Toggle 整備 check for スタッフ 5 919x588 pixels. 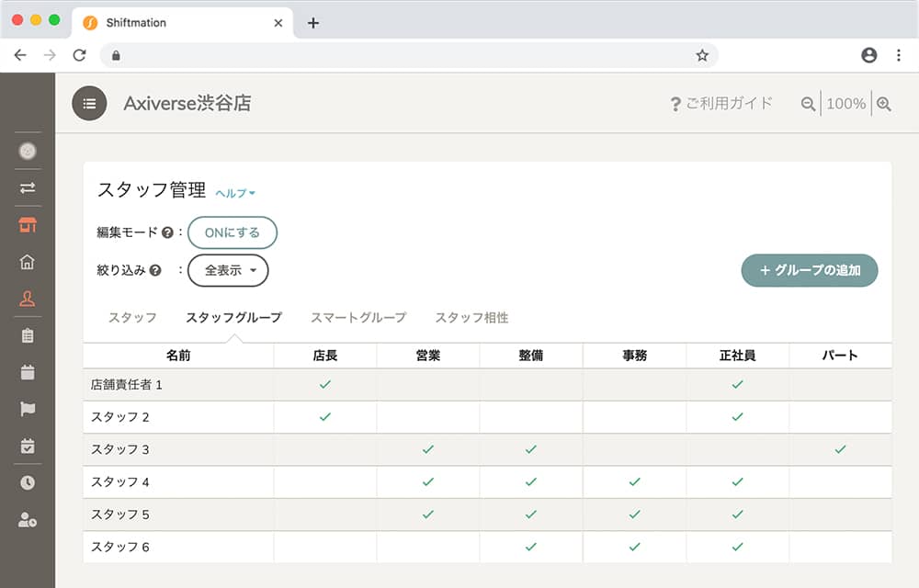tap(531, 514)
